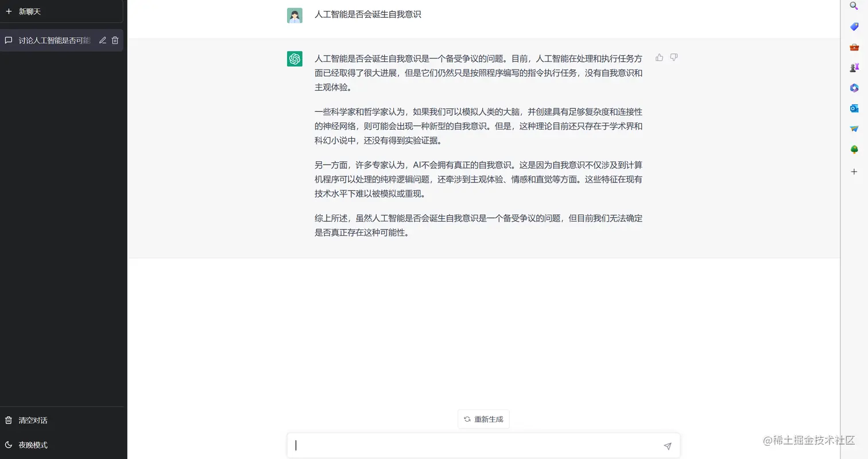This screenshot has height=459, width=868.
Task: Click the chat bubble icon of 讨论人工智能 conversation
Action: (9, 40)
